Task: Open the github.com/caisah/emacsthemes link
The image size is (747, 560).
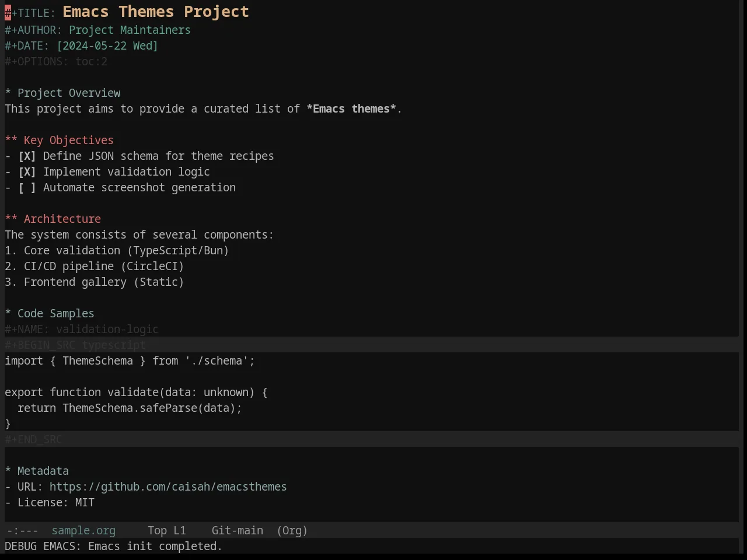Action: [x=168, y=487]
